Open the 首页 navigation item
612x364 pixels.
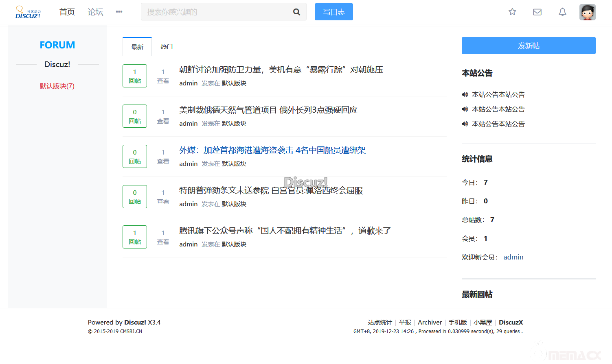tap(67, 12)
